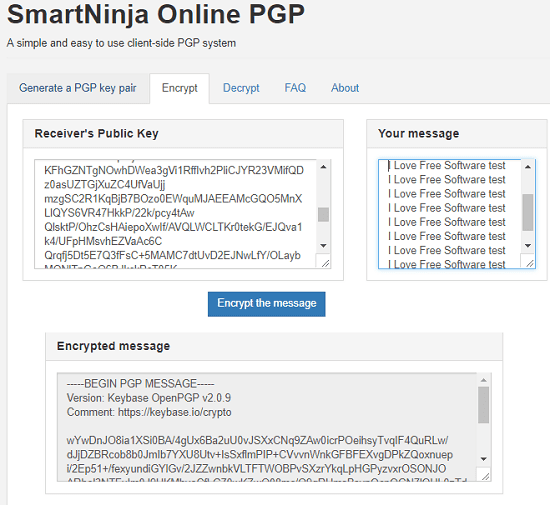Viewport: 550px width, 505px height.
Task: Click the public key scrollbar thumb
Action: (x=323, y=214)
